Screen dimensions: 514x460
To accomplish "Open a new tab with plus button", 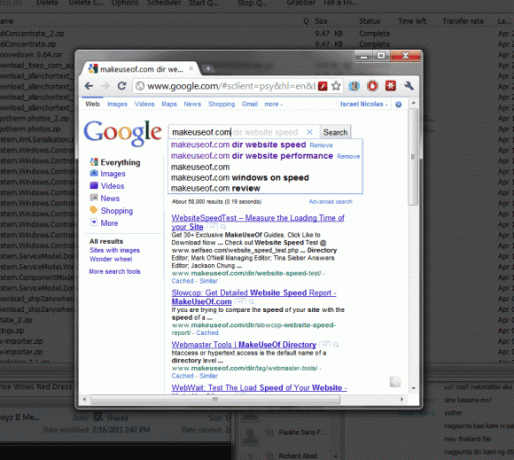I will click(x=208, y=69).
